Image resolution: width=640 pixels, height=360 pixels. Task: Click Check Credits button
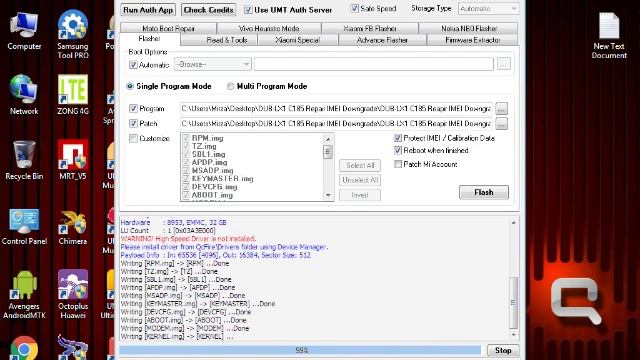coord(209,10)
